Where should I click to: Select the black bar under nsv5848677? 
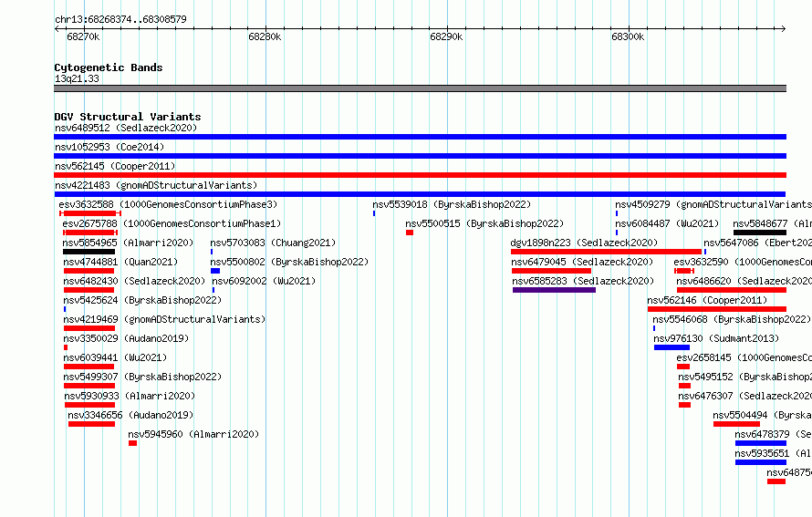pos(760,233)
